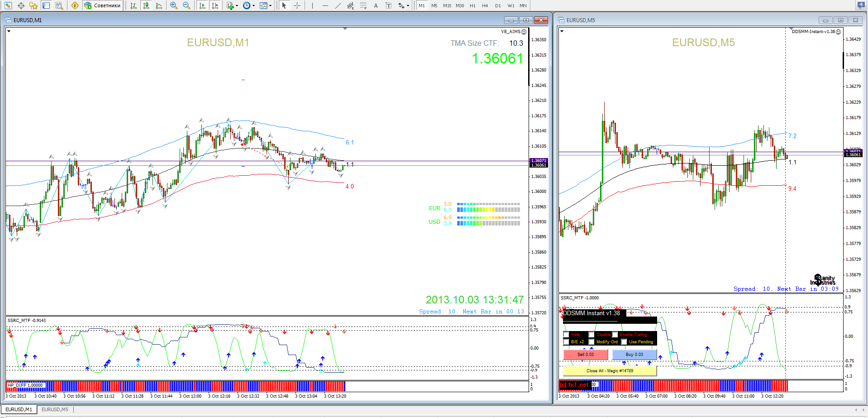Switch chart to bar chart style
The width and height of the screenshot is (868, 418).
(134, 5)
